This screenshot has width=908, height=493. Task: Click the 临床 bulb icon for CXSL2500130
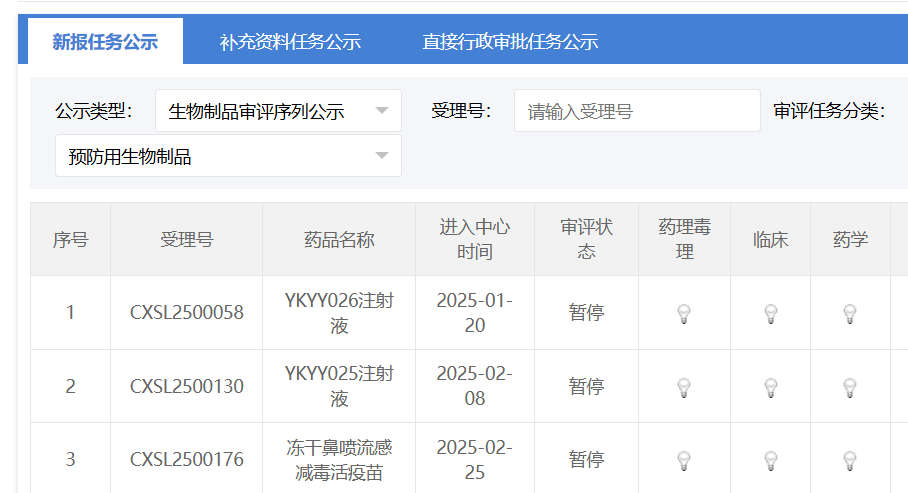click(x=771, y=387)
